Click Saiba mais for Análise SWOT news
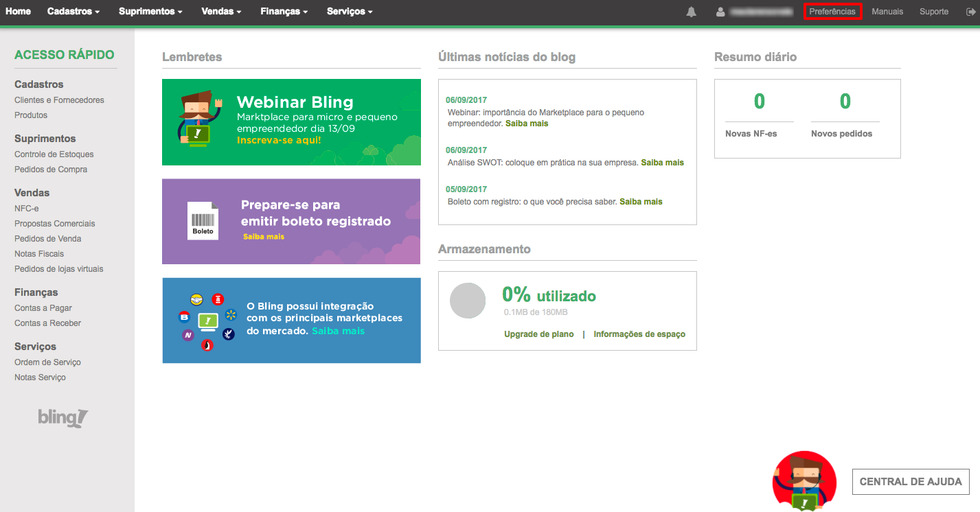The image size is (980, 512). point(663,163)
